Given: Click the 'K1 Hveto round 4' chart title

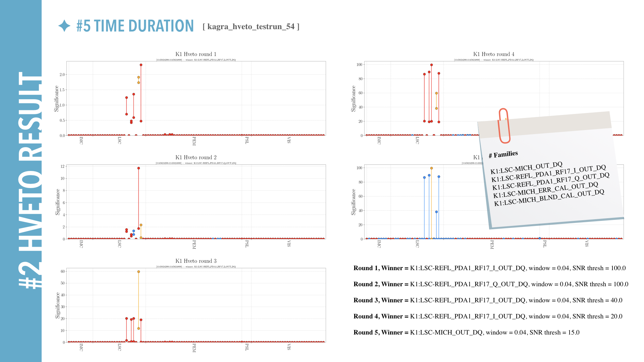Looking at the screenshot, I should pyautogui.click(x=494, y=54).
